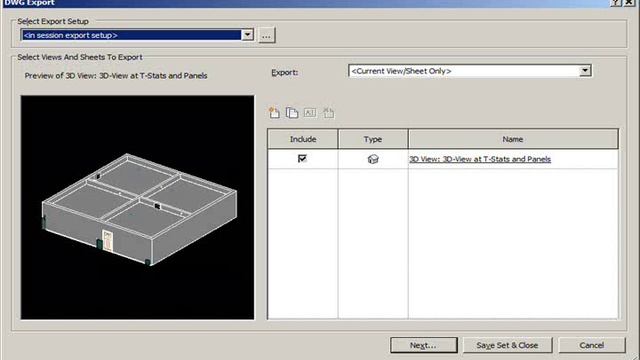The image size is (640, 360).
Task: Open export setup settings ellipsis button
Action: coord(267,36)
